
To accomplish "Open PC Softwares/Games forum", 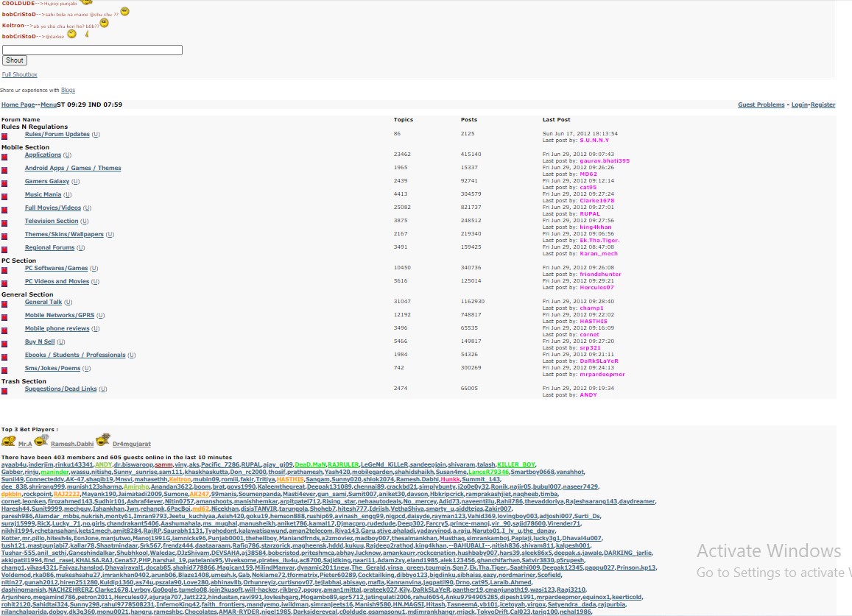I will tap(56, 269).
